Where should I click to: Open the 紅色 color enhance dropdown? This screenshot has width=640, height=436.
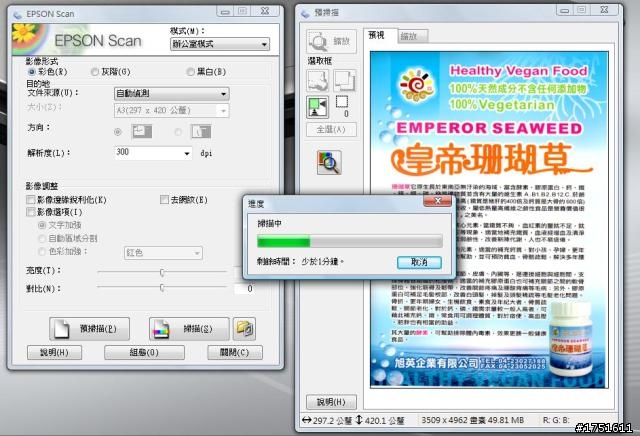pos(163,253)
